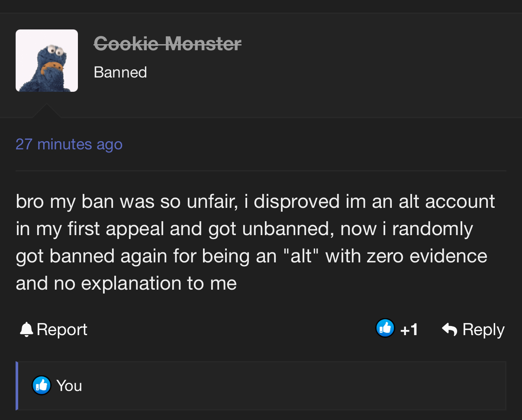The width and height of the screenshot is (522, 420).
Task: Click the quoted "alt" word in post
Action: [300, 256]
